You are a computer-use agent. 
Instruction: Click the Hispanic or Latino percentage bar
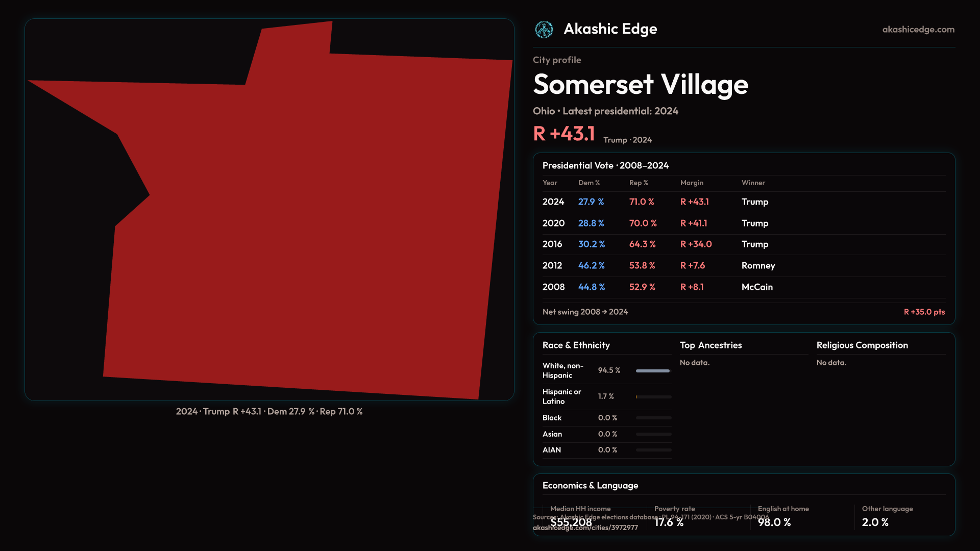(x=653, y=397)
